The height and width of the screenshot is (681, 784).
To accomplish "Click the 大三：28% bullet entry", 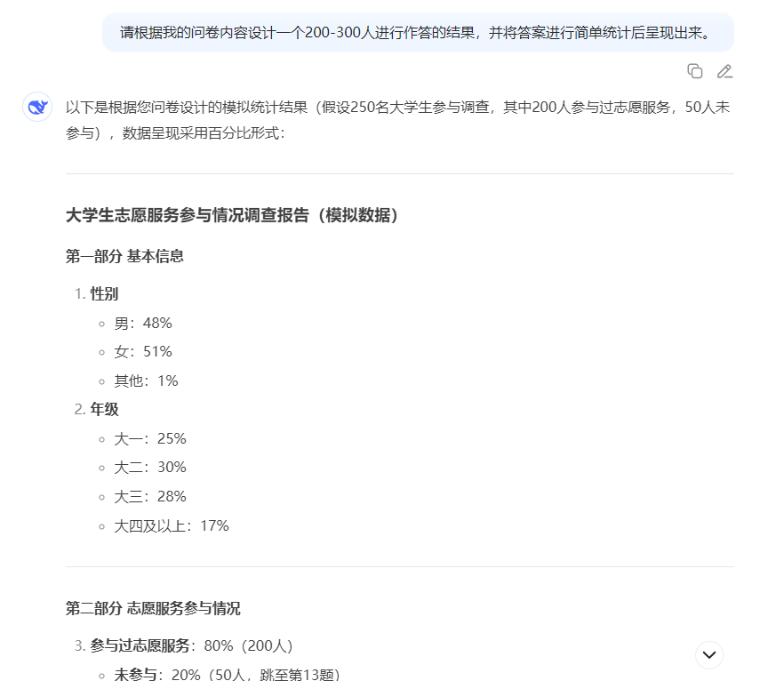I will [x=150, y=496].
